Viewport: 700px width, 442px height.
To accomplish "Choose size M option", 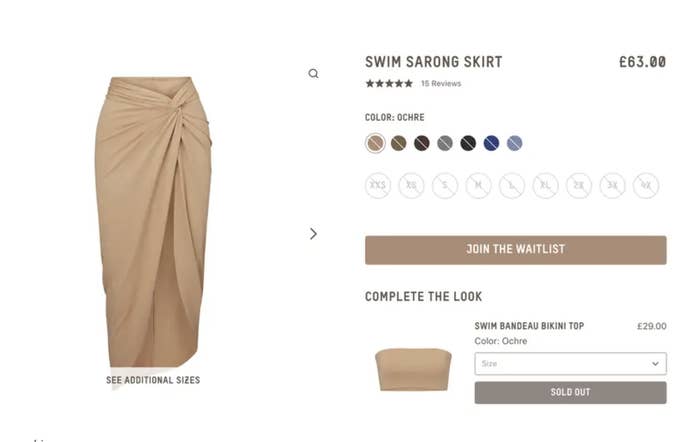I will pos(479,185).
